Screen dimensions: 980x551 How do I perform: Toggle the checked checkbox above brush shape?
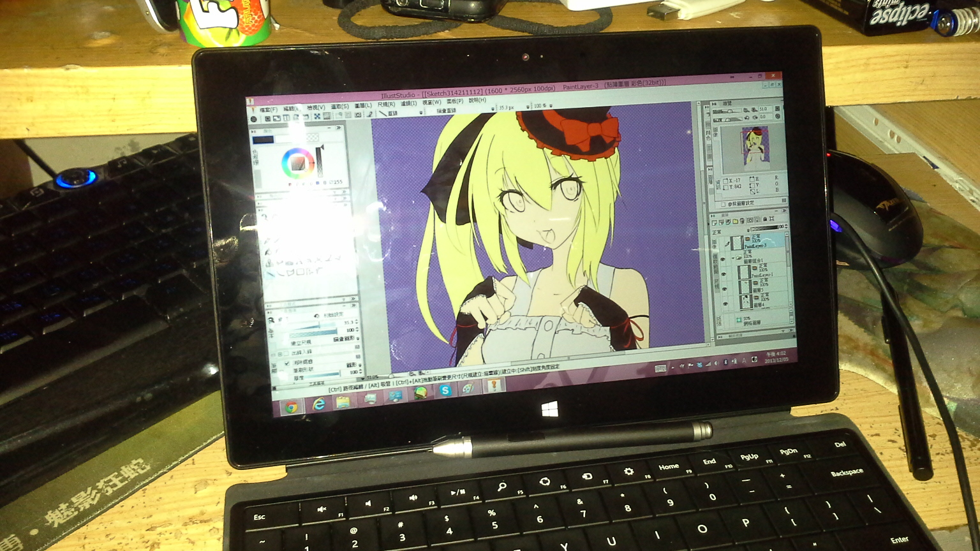287,364
